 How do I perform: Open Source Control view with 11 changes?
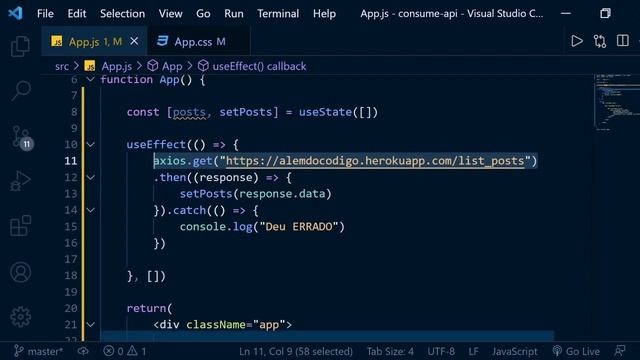[21, 138]
